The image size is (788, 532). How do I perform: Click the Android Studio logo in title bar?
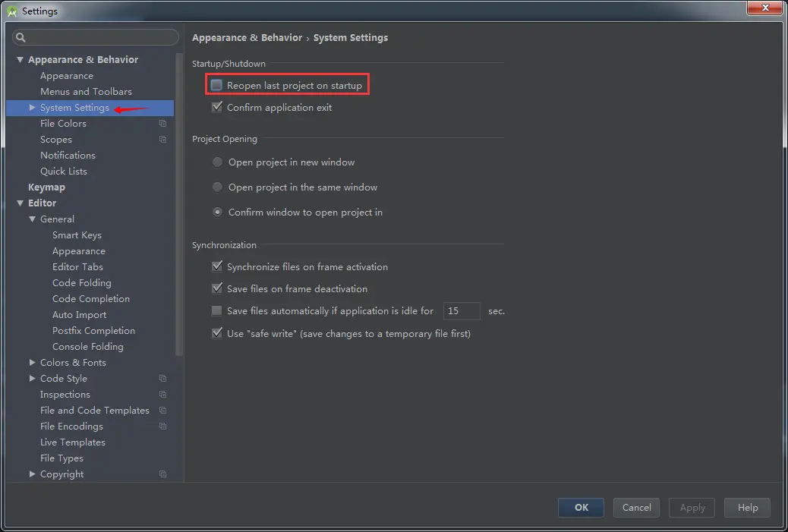12,11
